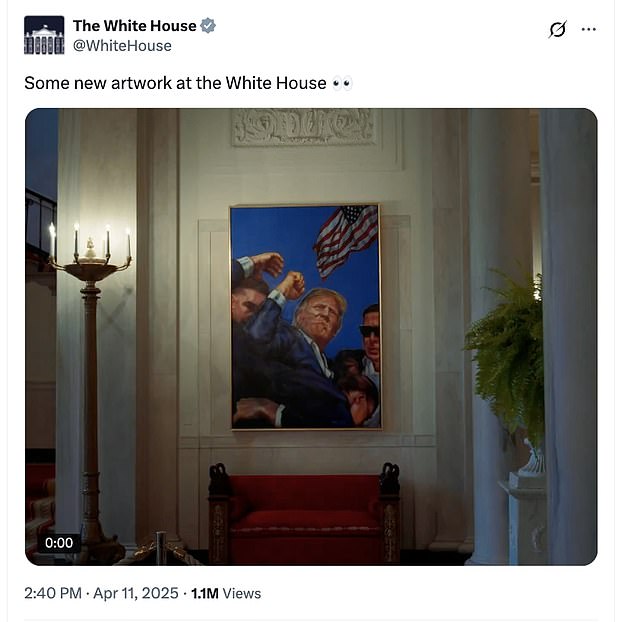Open the Grok explain-post icon
Viewport: 634px width, 622px height.
click(x=558, y=29)
